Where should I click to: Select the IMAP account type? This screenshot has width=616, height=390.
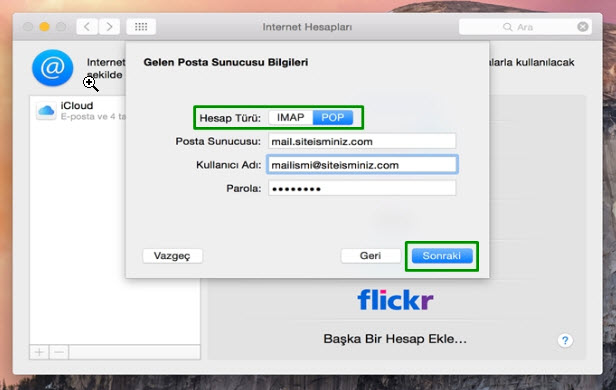coord(291,117)
